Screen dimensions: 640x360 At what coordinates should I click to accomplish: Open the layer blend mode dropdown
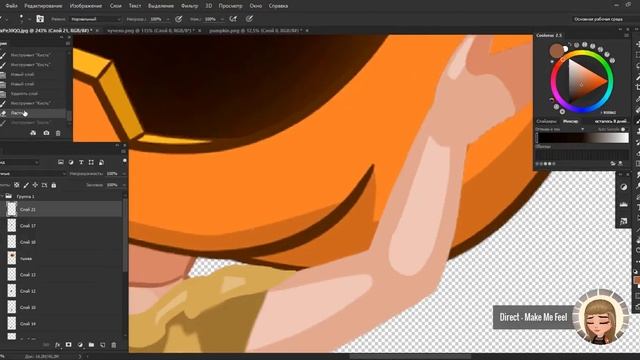pos(33,174)
